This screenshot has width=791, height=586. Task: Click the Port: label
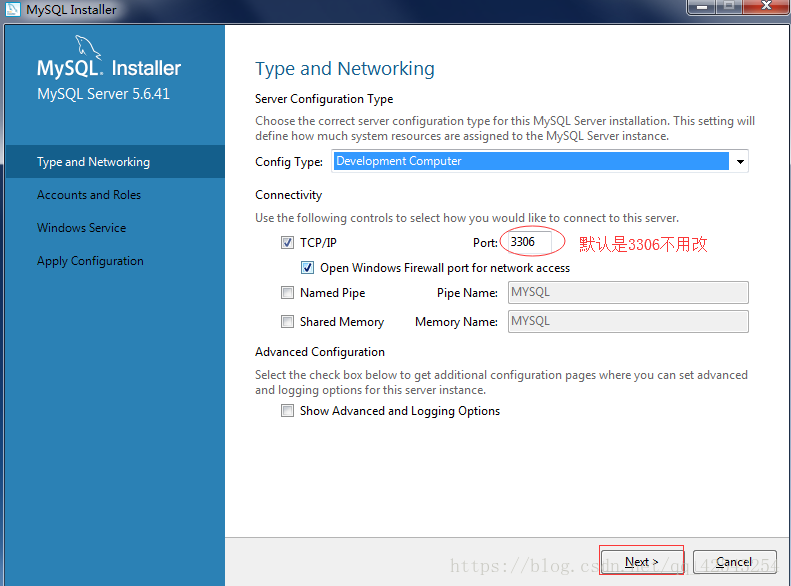(485, 243)
